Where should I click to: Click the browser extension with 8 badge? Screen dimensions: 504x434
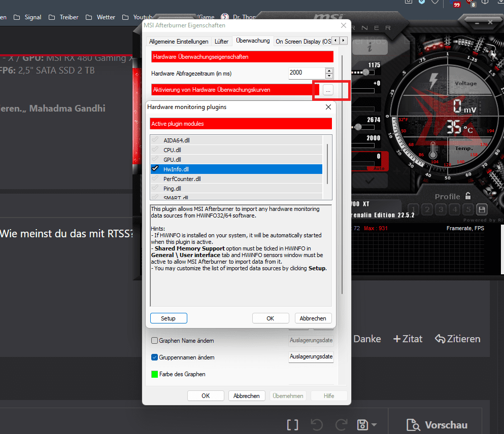[x=471, y=3]
